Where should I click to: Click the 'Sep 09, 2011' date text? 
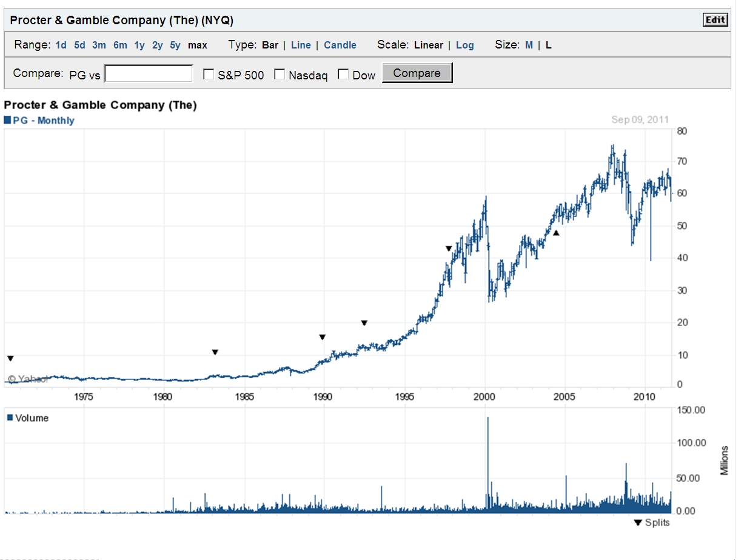click(640, 119)
